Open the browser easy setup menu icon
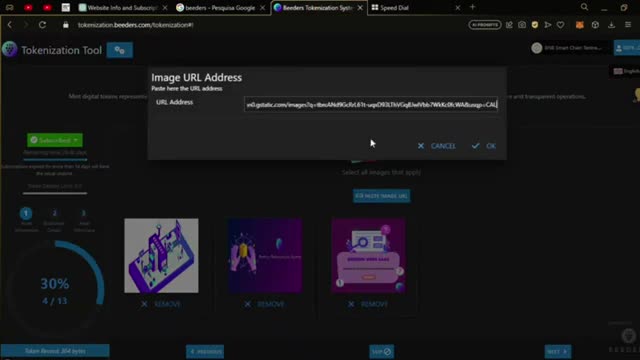Screen dimensions: 640x360 pyautogui.click(x=628, y=25)
